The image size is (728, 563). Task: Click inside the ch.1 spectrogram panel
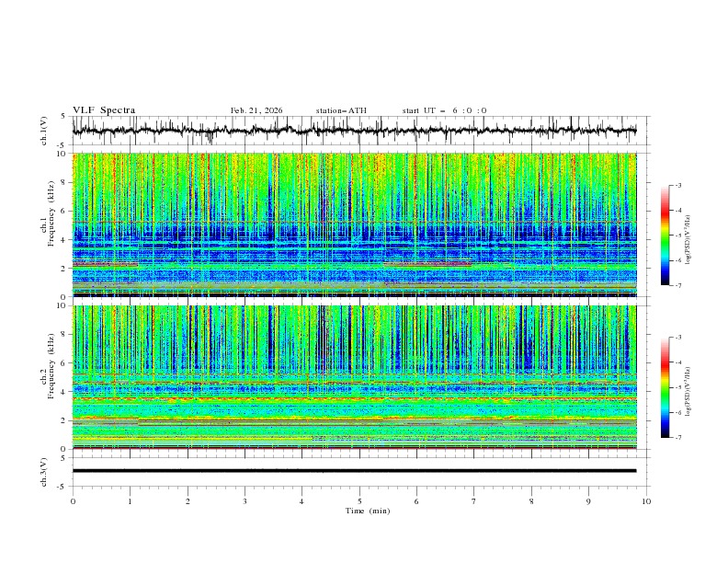coord(354,224)
